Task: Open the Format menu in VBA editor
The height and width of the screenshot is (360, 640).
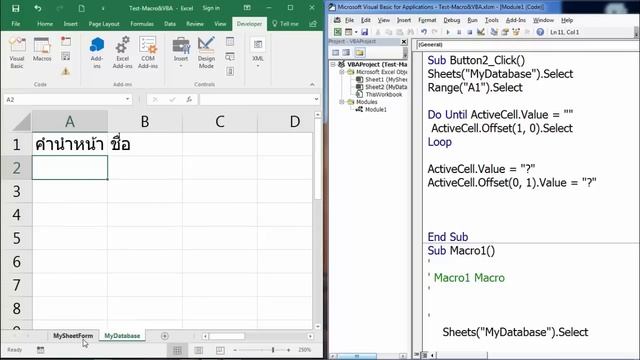Action: 427,20
